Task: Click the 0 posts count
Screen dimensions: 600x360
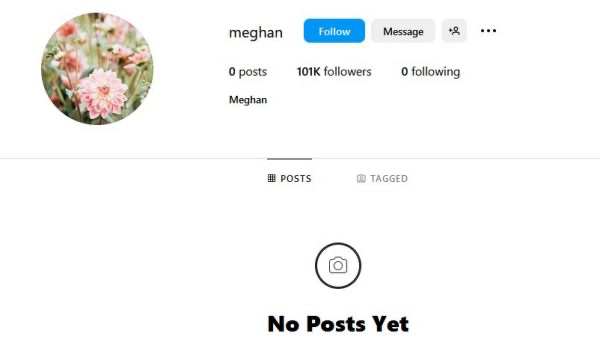Action: (248, 72)
